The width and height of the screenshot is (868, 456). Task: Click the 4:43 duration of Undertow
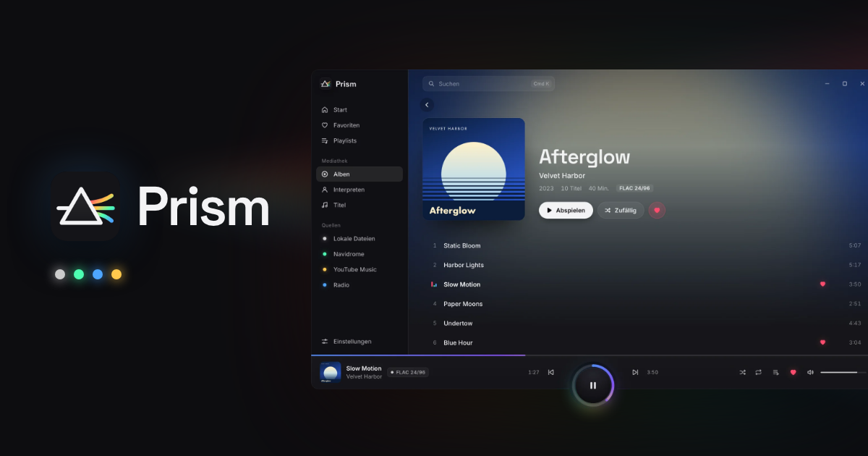click(855, 324)
